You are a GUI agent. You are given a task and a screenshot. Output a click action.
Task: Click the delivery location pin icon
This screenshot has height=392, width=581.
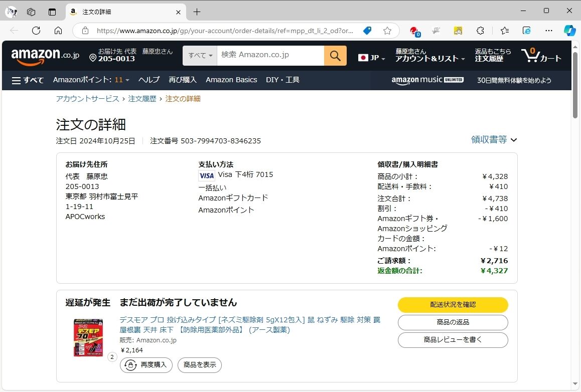[x=93, y=58]
